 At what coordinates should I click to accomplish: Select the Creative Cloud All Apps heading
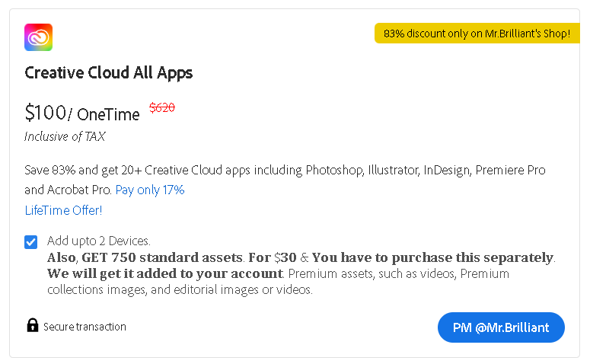click(108, 72)
